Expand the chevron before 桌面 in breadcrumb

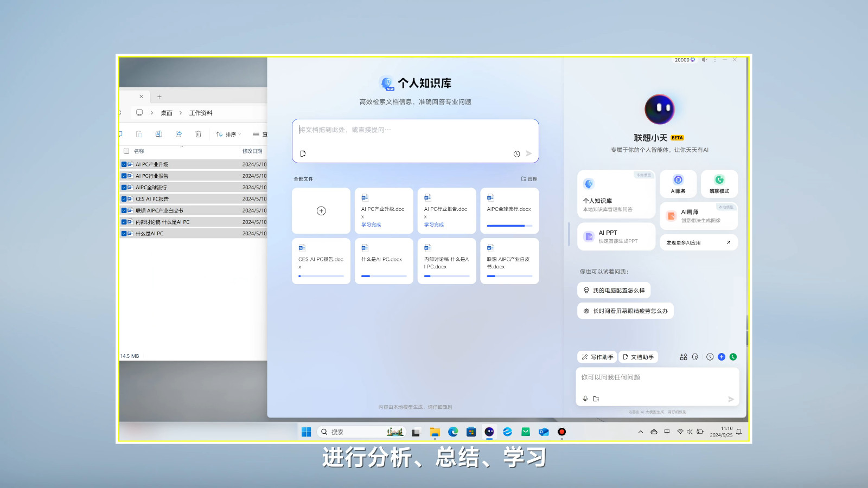click(x=151, y=113)
